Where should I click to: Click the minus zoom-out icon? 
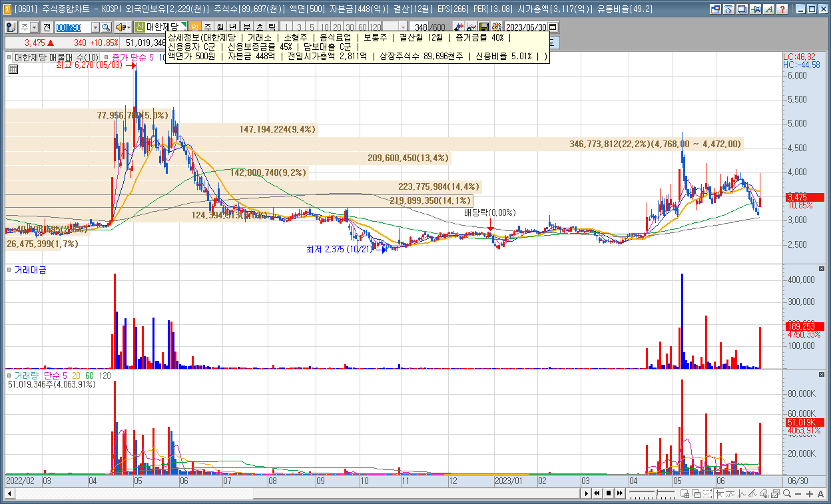(x=798, y=493)
